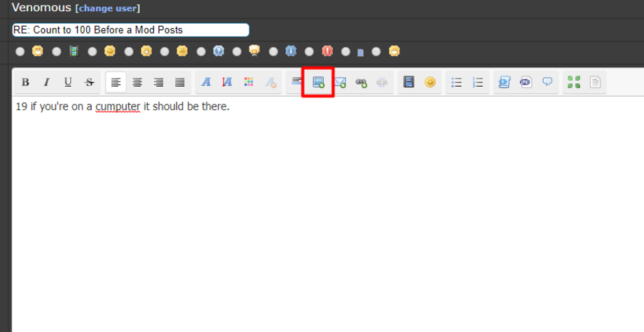The height and width of the screenshot is (332, 644).
Task: Apply underline formatting
Action: (68, 83)
